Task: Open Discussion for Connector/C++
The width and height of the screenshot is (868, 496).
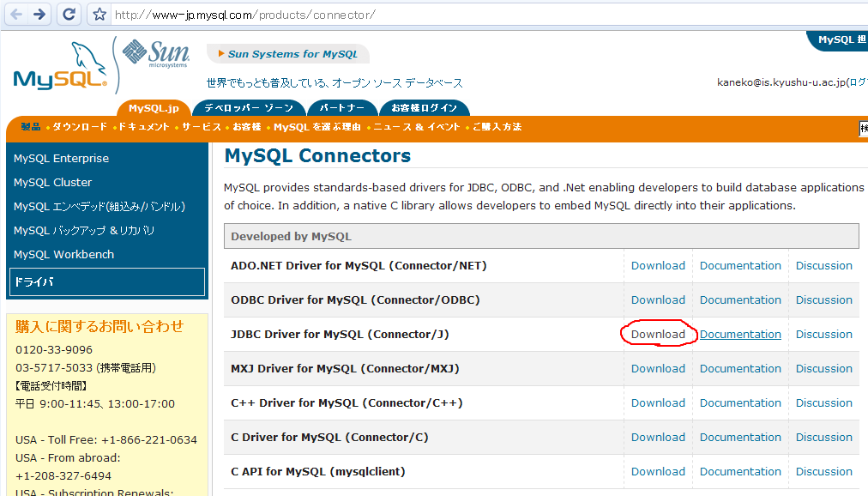Action: pyautogui.click(x=824, y=403)
